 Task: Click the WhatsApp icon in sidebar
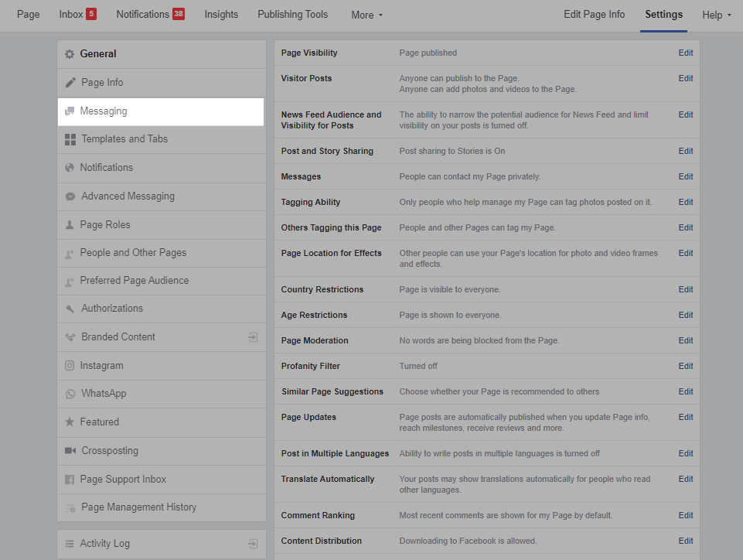[70, 394]
